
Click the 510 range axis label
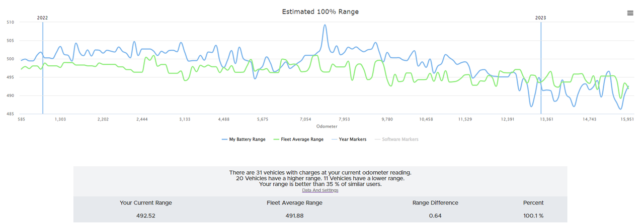pyautogui.click(x=11, y=22)
